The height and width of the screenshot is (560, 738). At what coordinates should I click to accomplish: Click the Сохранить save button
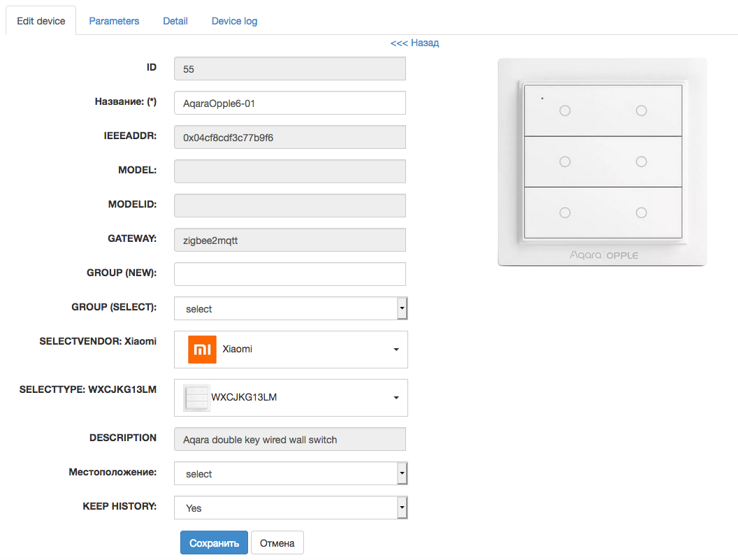click(x=214, y=543)
